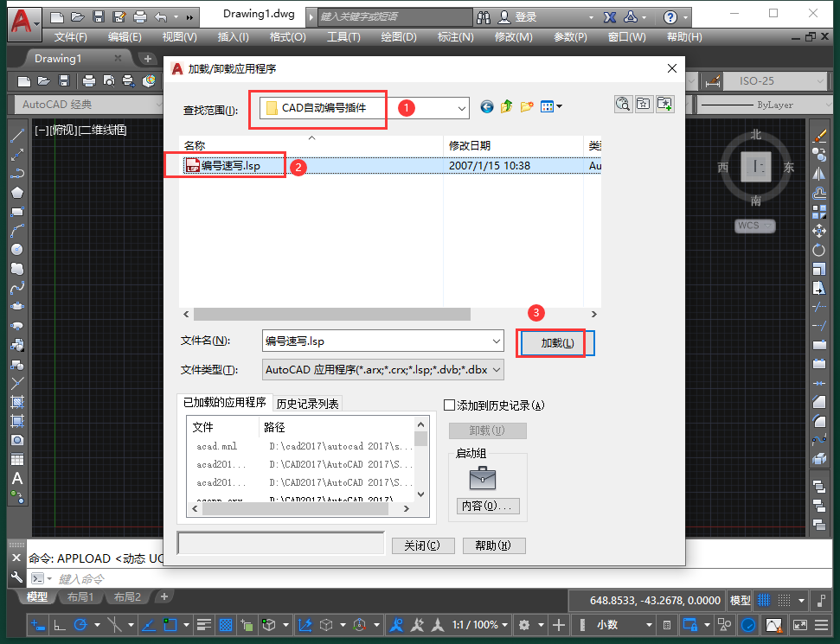Open 工具(T) menu
The image size is (840, 644).
click(343, 37)
